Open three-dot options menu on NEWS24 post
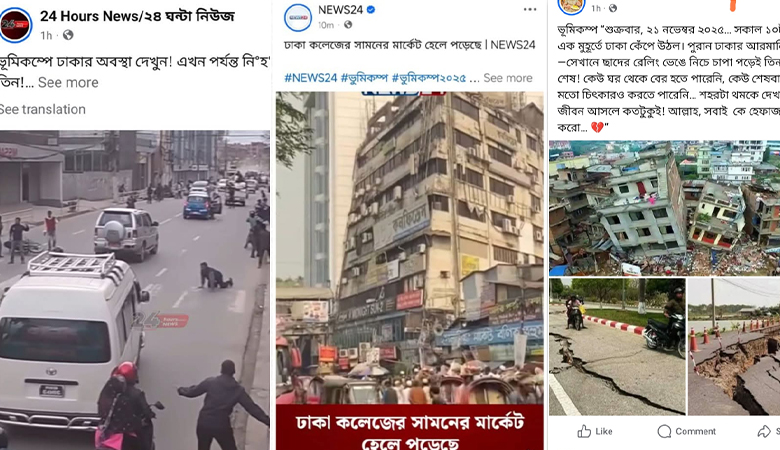This screenshot has width=780, height=450. pos(530,9)
